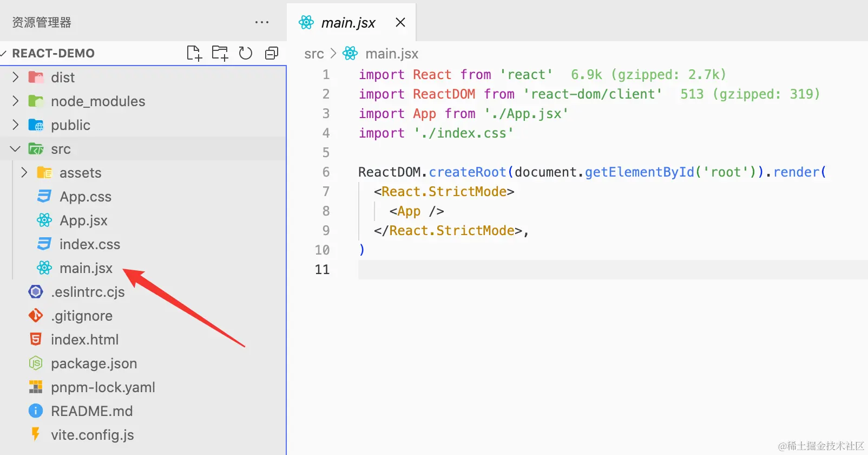This screenshot has height=455, width=868.
Task: Refresh the explorer file tree
Action: pyautogui.click(x=246, y=53)
